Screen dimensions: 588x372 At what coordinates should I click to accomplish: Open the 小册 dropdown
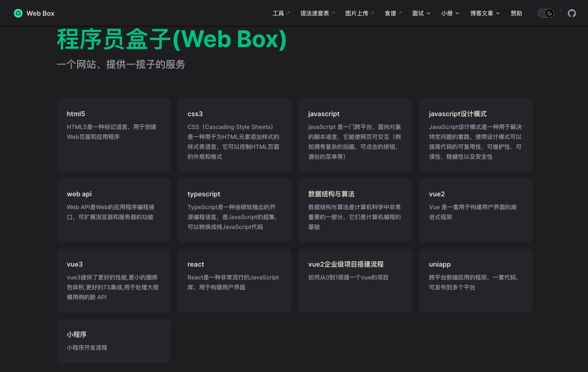[450, 13]
